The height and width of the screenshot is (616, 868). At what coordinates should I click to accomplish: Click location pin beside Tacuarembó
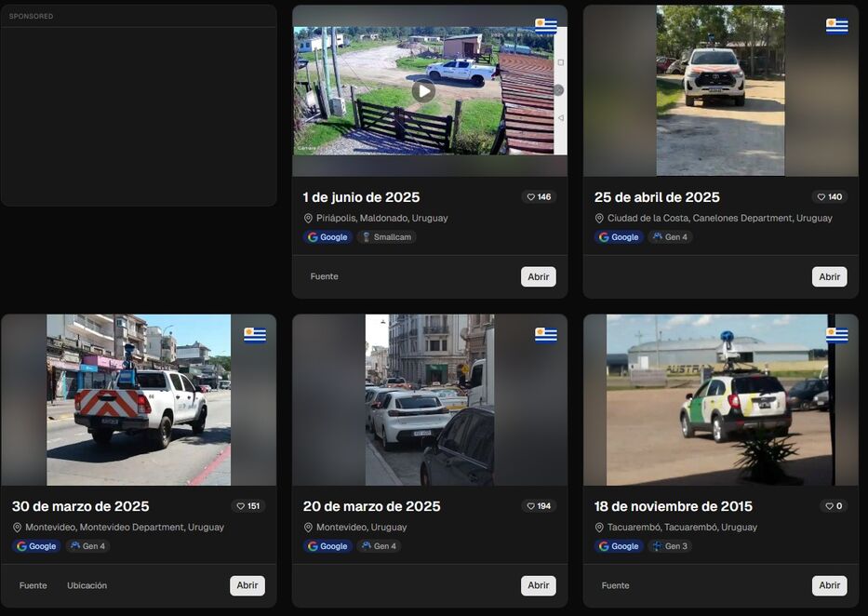(599, 528)
